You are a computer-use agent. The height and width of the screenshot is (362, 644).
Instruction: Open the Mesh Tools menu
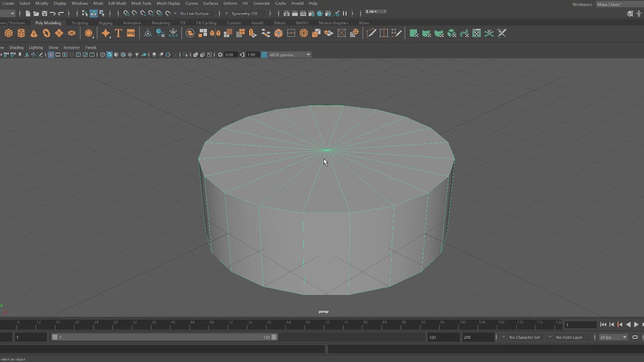pos(141,4)
